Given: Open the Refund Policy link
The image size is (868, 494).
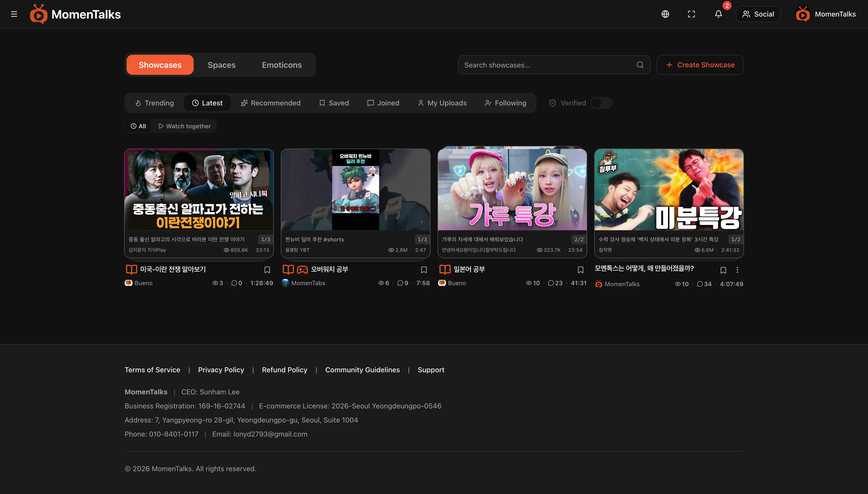Looking at the screenshot, I should tap(285, 370).
